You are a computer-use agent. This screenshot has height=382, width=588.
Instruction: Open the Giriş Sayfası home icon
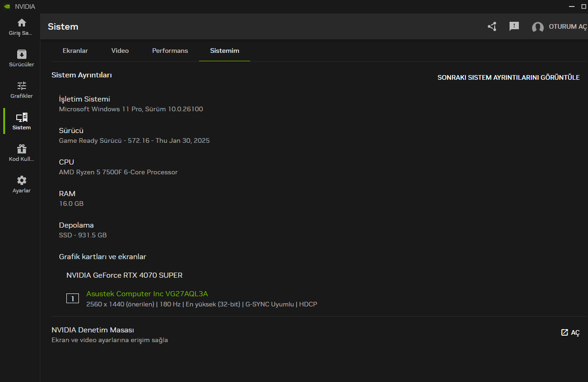pyautogui.click(x=21, y=23)
